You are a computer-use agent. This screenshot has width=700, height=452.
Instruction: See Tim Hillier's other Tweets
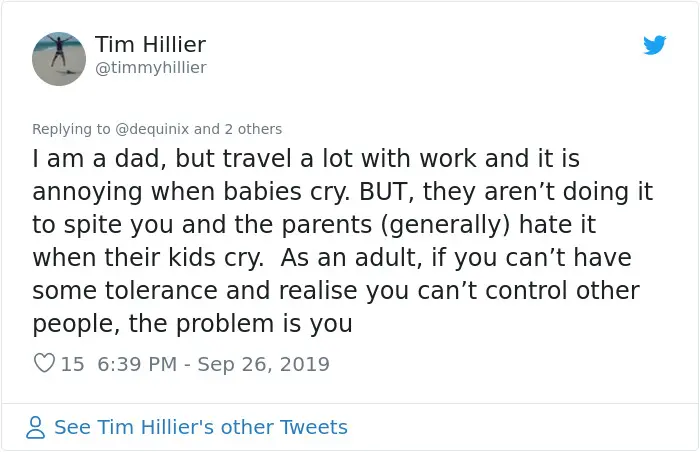[x=200, y=428]
